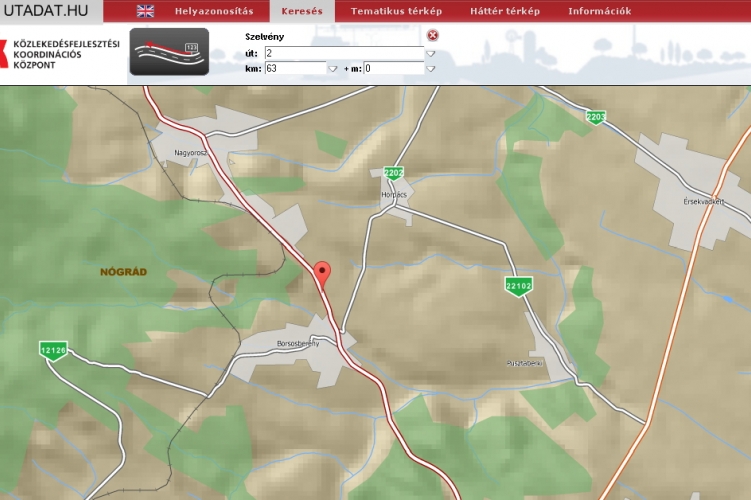Switch language via the UK flag icon

[x=146, y=11]
